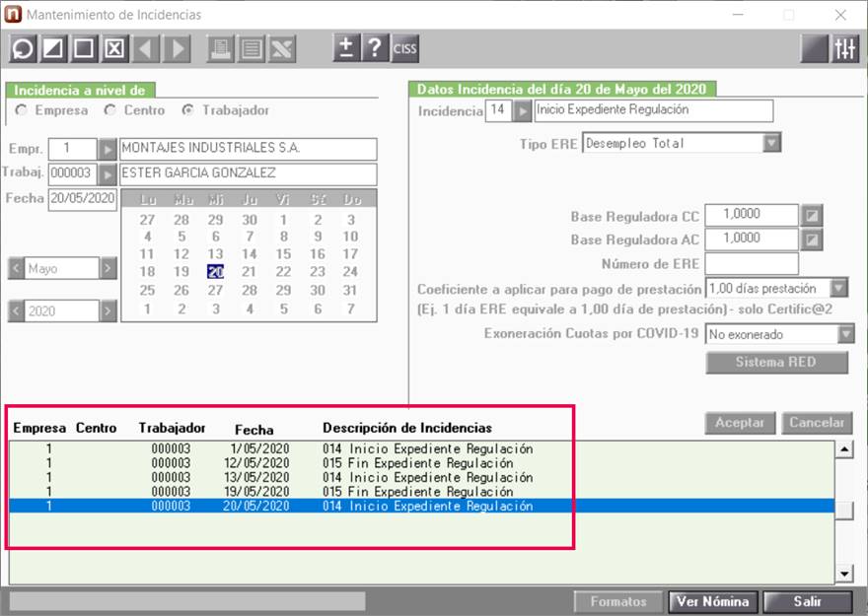Select the 13/05/2020 Inicio Expediente row
The image size is (868, 616).
click(421, 477)
